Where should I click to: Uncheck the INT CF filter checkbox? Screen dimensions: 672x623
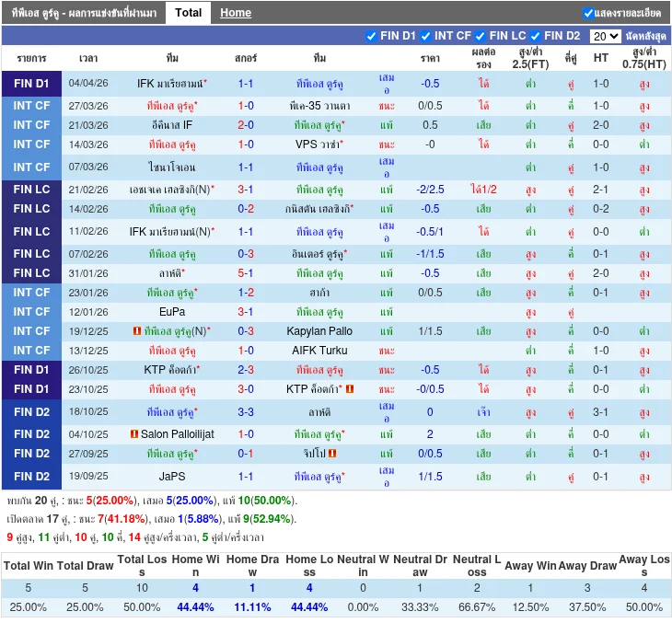[426, 37]
